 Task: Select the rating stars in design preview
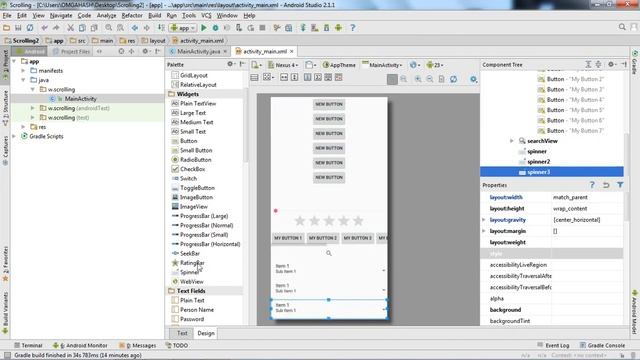click(329, 221)
